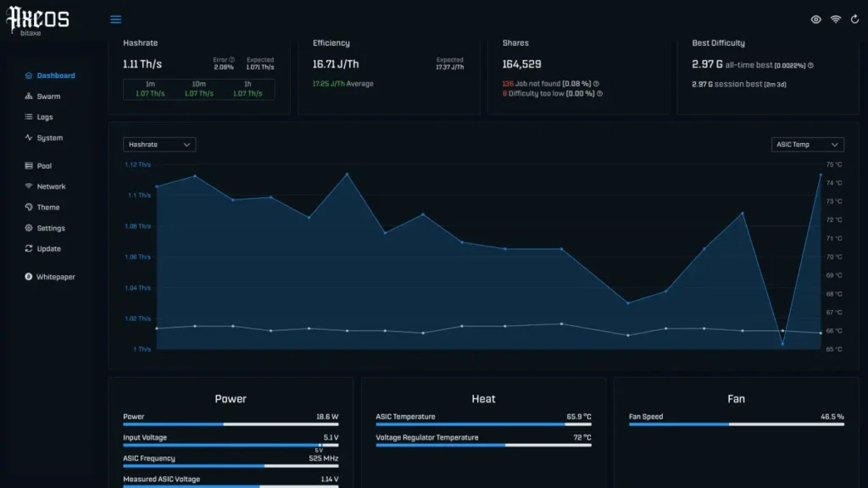
Task: Click the Fan Speed progress bar
Action: [x=737, y=424]
